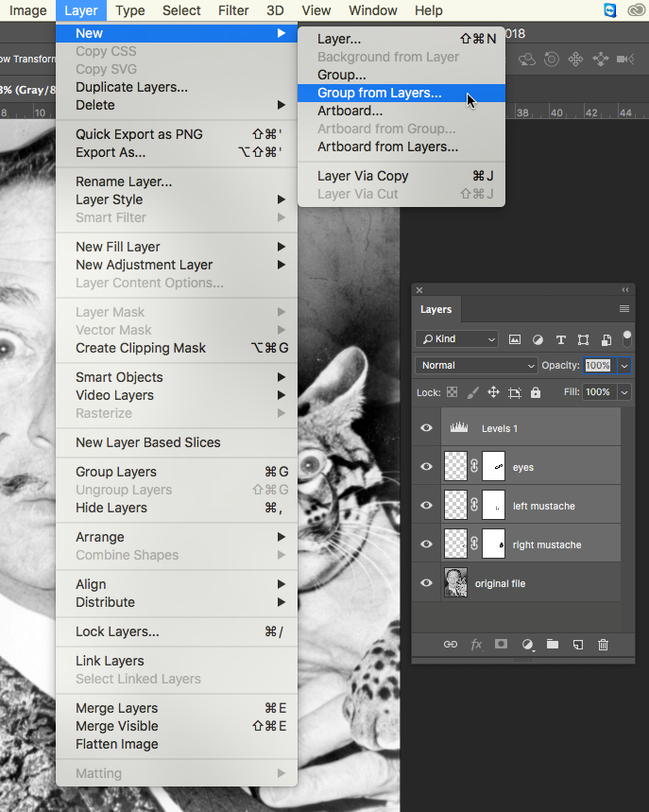Hide the Levels 1 adjustment layer
Screen dimensions: 649x812
pyautogui.click(x=426, y=428)
